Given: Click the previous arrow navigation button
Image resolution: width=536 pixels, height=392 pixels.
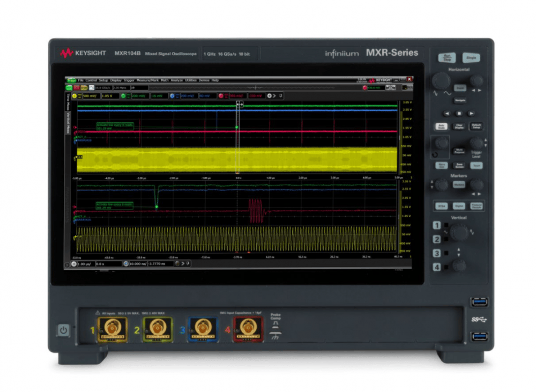Looking at the screenshot, I should tap(447, 113).
